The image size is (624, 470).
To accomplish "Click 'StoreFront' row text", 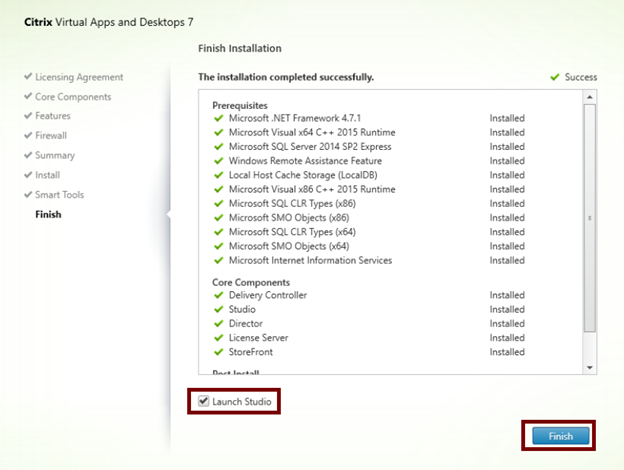I will (x=251, y=352).
